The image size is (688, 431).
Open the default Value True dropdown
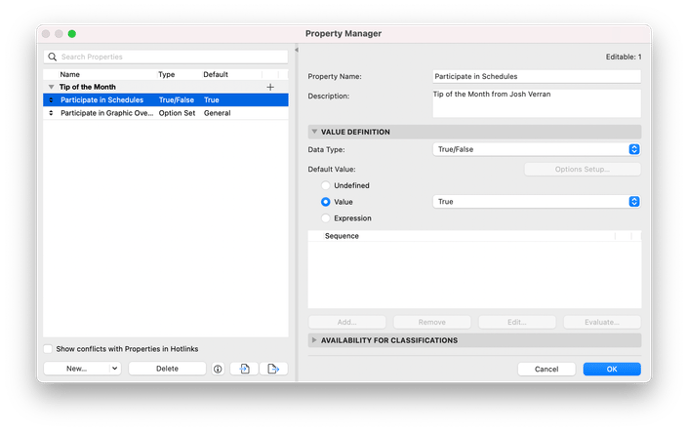[x=536, y=201]
